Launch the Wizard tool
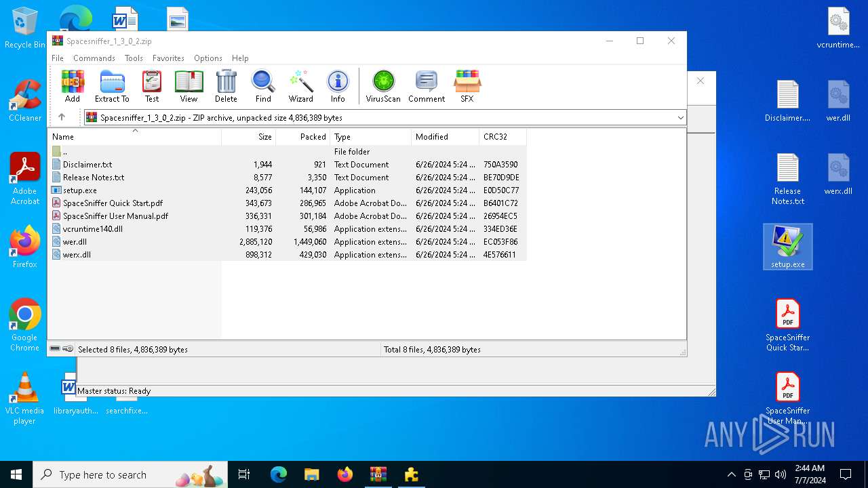 (x=300, y=86)
